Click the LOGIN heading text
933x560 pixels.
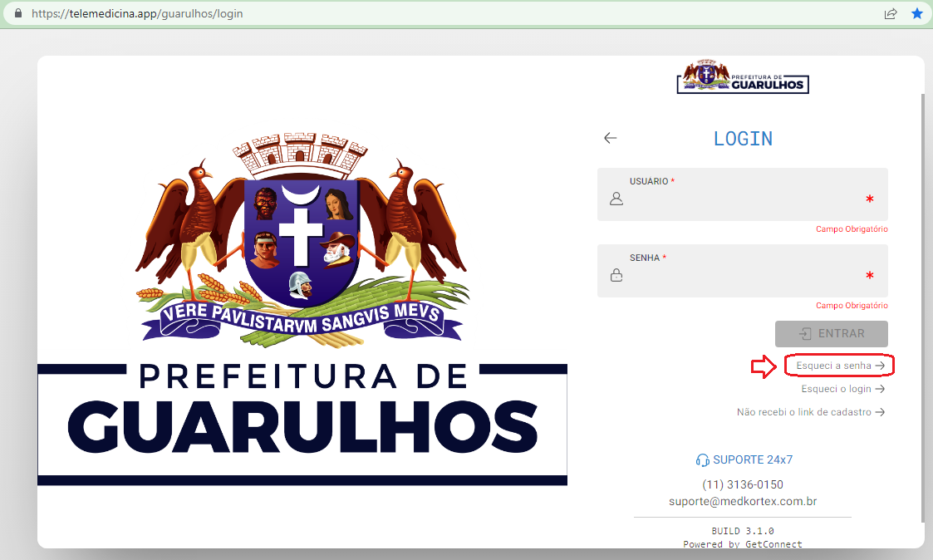[x=743, y=139]
